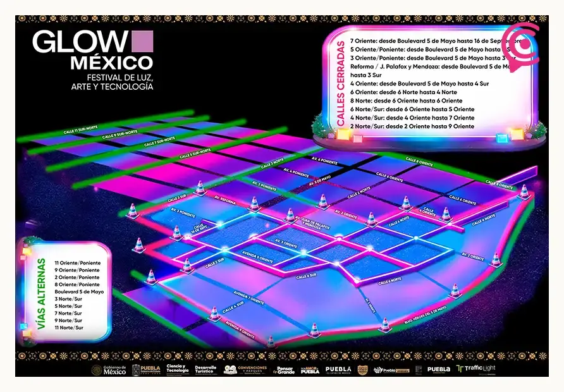Click the '6 Norte/Sur: desde 6 Oriente' line
Viewport: 564px width, 392px height.
click(x=412, y=109)
